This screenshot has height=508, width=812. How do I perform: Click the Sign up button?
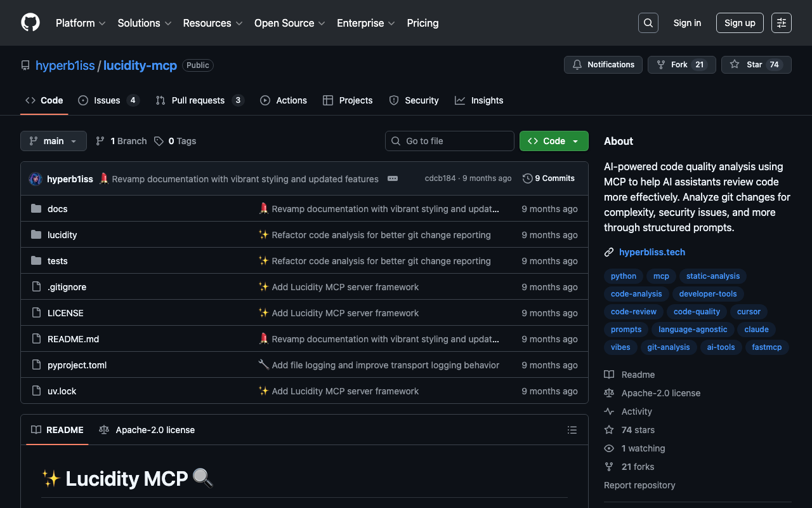[x=739, y=23]
